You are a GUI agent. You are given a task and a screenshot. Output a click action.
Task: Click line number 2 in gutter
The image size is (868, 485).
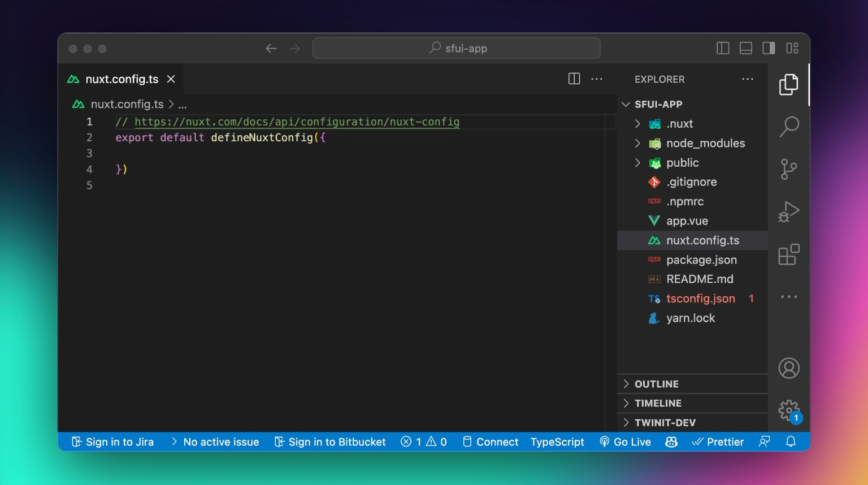(x=89, y=137)
